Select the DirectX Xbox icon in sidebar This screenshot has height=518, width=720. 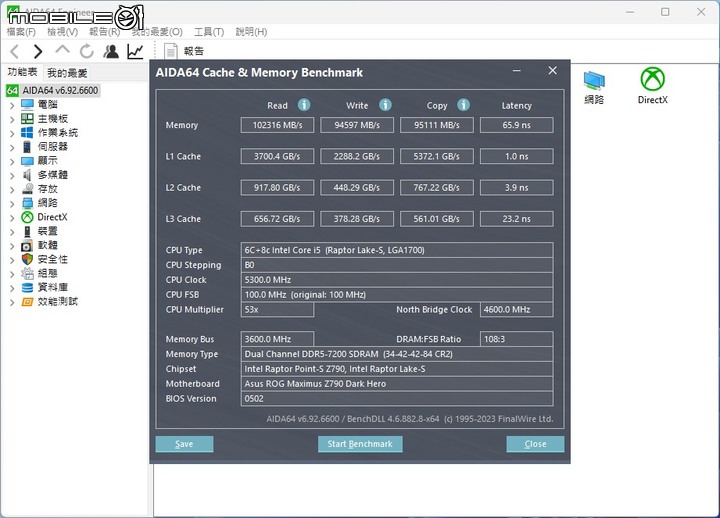click(x=27, y=217)
